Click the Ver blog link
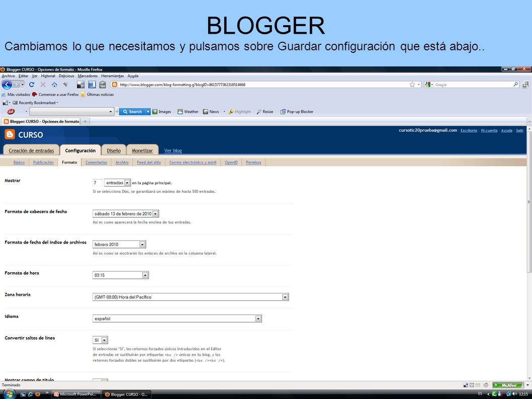532x399 pixels. pyautogui.click(x=173, y=150)
